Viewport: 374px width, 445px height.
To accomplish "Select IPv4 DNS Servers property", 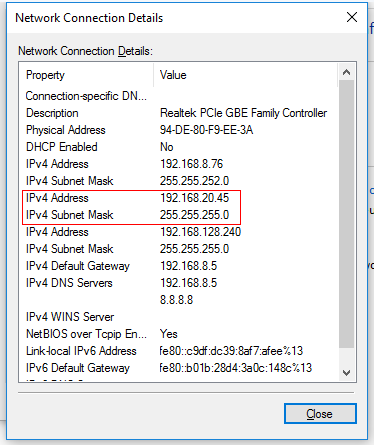I will pyautogui.click(x=69, y=283).
